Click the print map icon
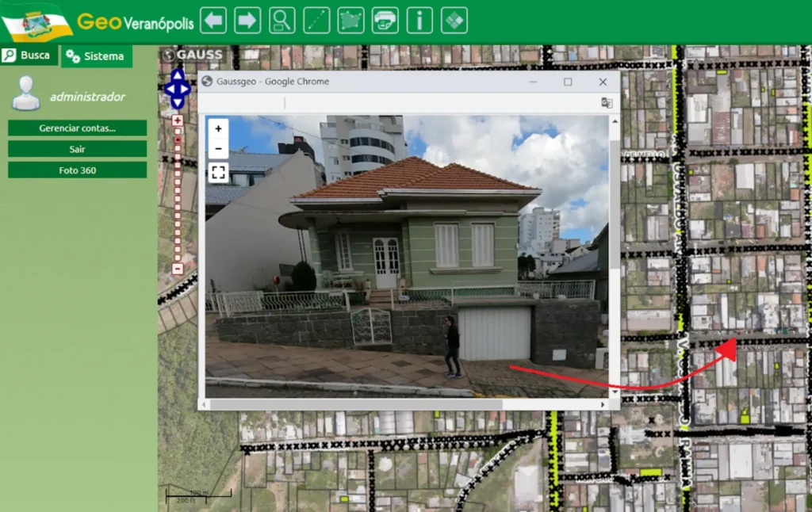 pos(385,21)
